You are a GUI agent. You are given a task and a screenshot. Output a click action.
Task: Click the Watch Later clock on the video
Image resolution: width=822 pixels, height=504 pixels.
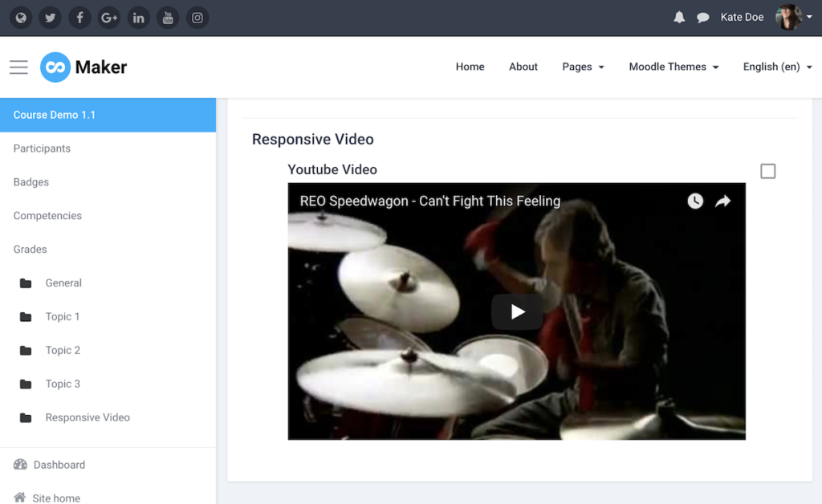click(695, 201)
